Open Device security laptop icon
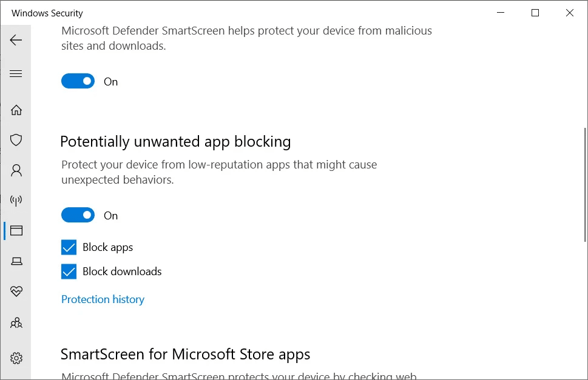This screenshot has height=380, width=588. [x=16, y=261]
